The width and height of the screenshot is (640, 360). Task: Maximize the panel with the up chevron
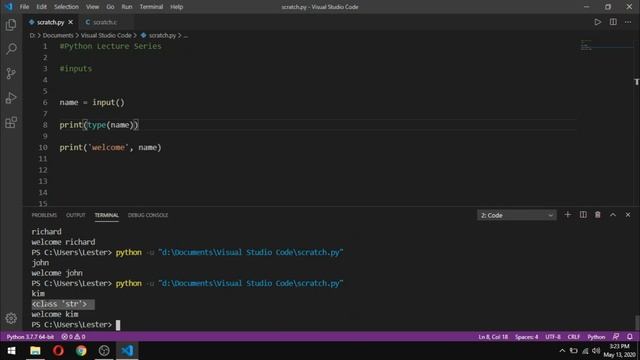[613, 215]
